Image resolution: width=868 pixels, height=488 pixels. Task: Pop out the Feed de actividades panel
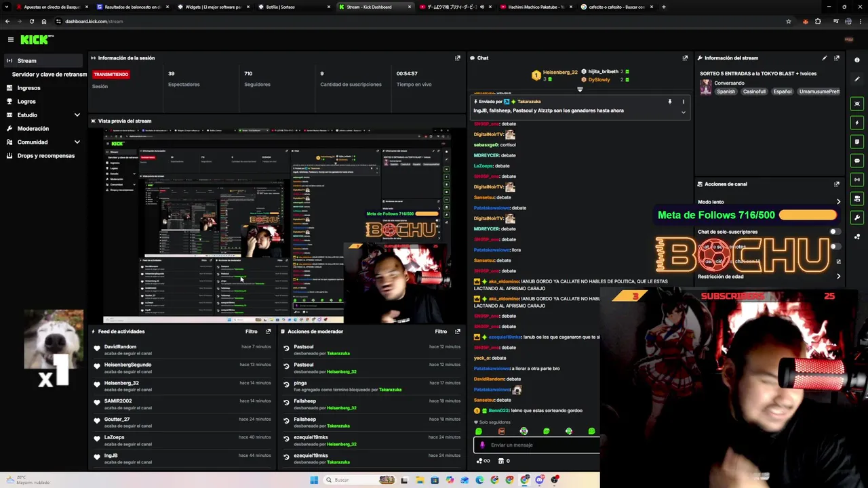[268, 331]
